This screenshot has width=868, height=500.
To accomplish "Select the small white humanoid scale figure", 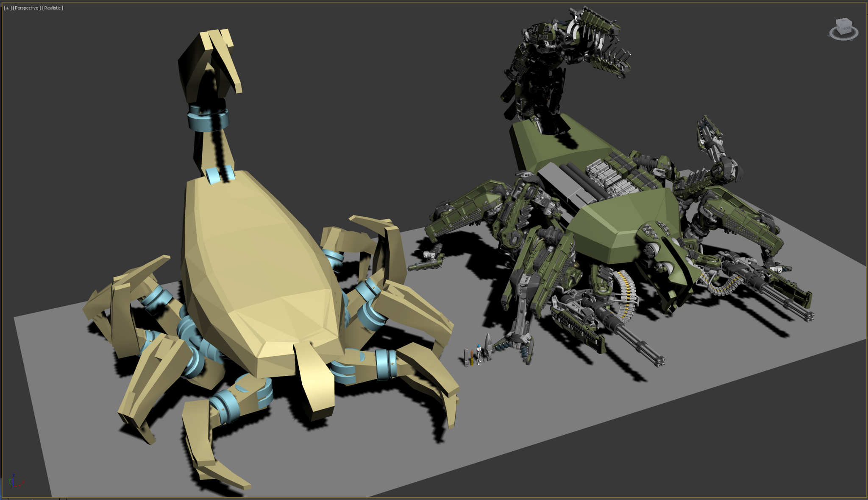I will (x=479, y=354).
